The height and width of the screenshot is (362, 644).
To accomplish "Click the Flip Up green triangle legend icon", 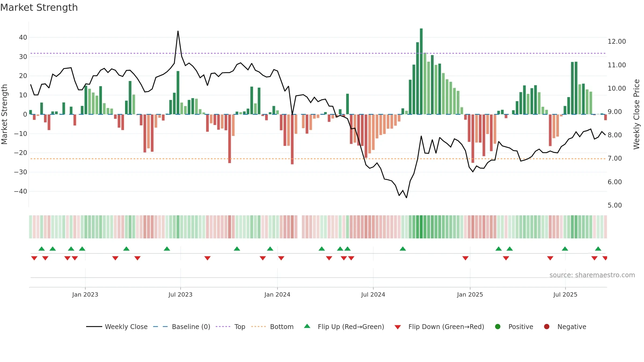I will [307, 326].
